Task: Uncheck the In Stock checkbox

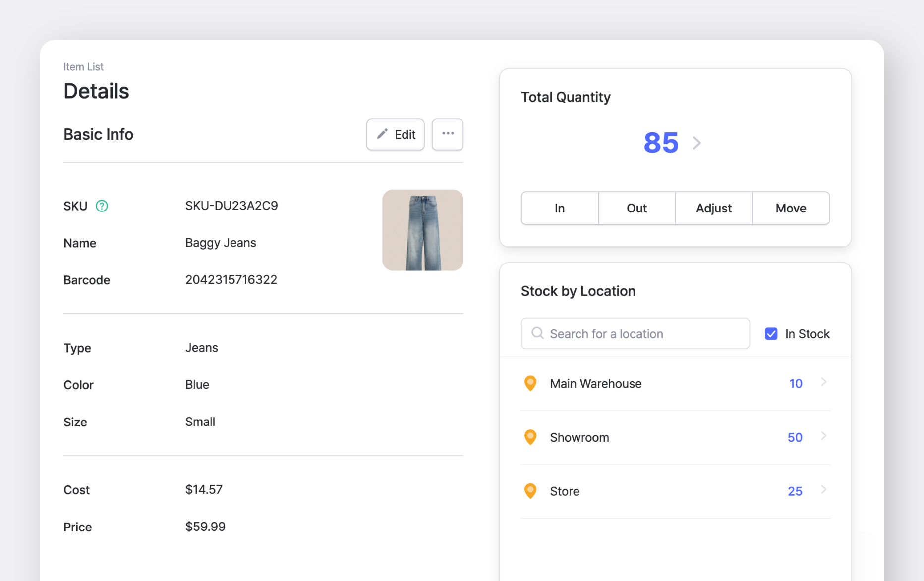Action: click(771, 334)
